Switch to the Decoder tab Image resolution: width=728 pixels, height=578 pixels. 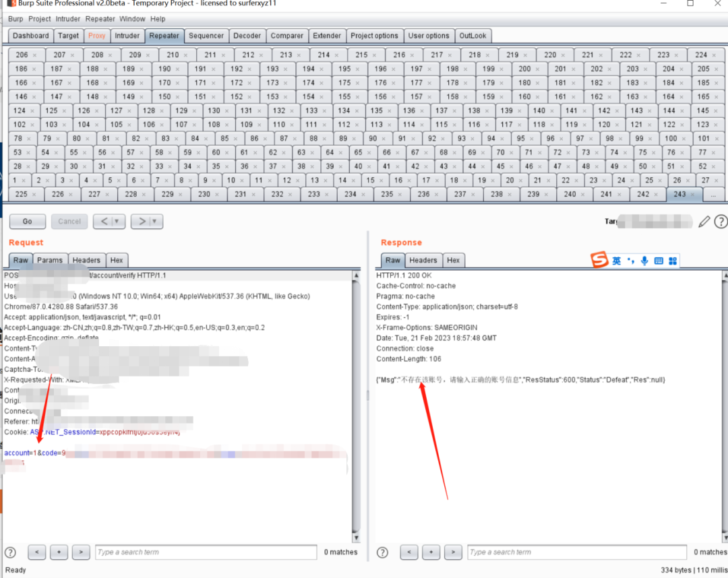pos(247,36)
